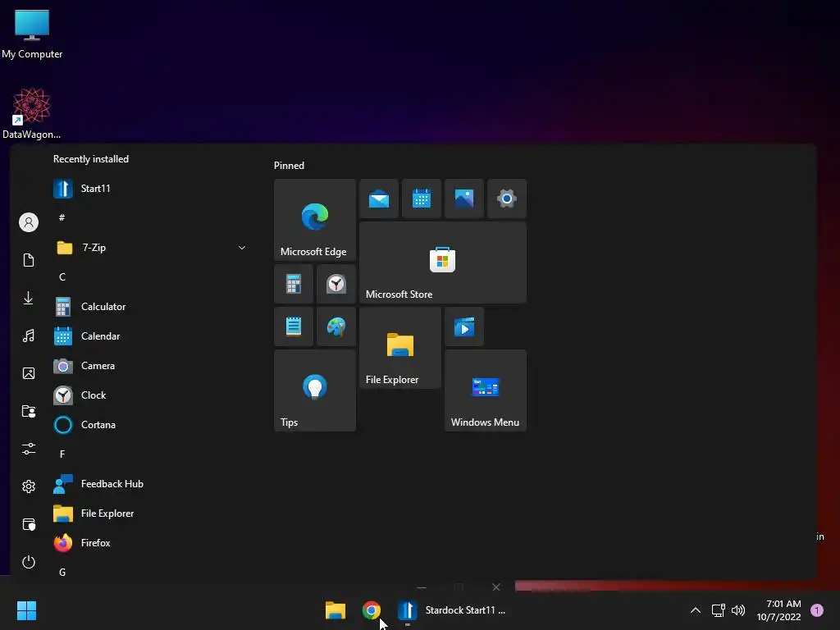The height and width of the screenshot is (630, 840).
Task: Open the 7-Zip folder entry
Action: pyautogui.click(x=150, y=248)
